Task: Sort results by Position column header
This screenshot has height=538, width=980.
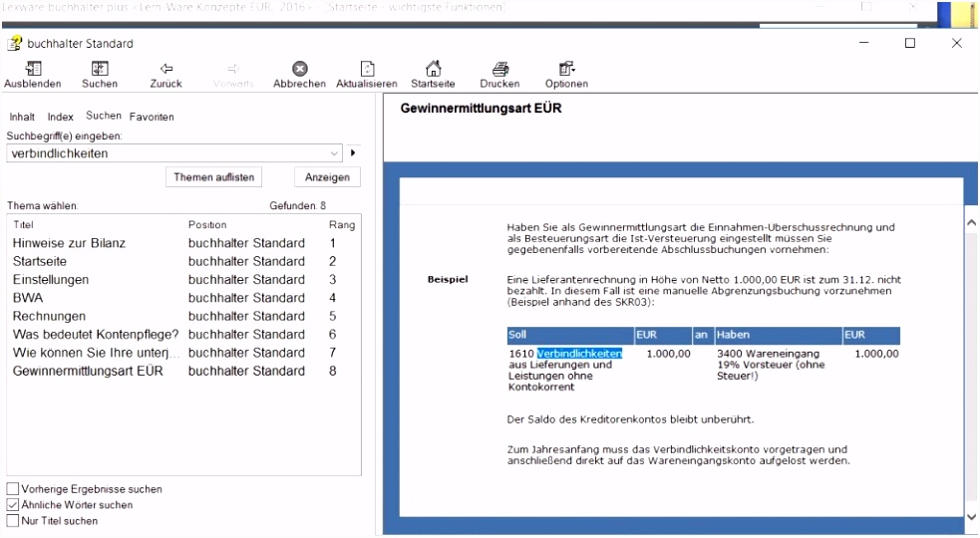Action: [207, 225]
